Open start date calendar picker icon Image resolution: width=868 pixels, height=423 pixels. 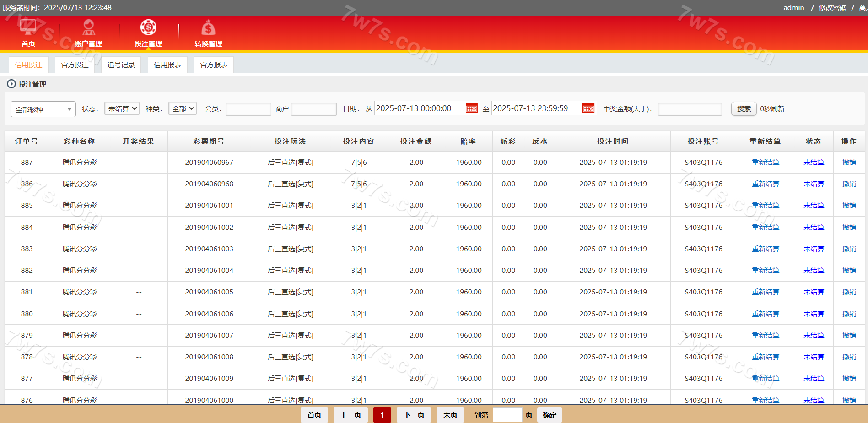pyautogui.click(x=471, y=108)
